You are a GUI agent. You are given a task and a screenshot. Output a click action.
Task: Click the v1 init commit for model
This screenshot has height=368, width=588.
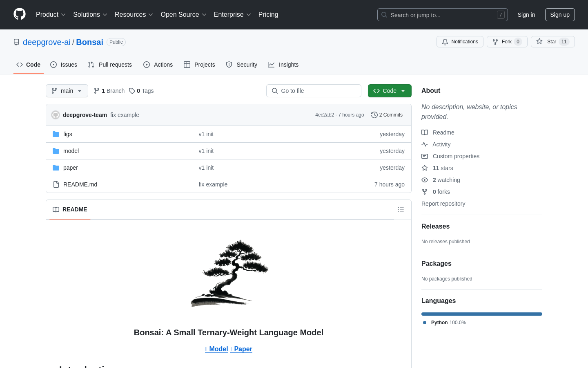click(206, 151)
